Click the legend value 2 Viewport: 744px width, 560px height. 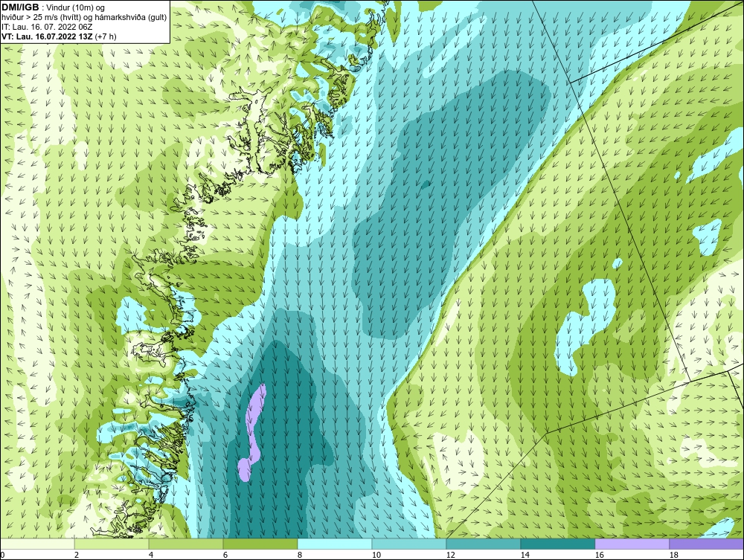point(77,555)
